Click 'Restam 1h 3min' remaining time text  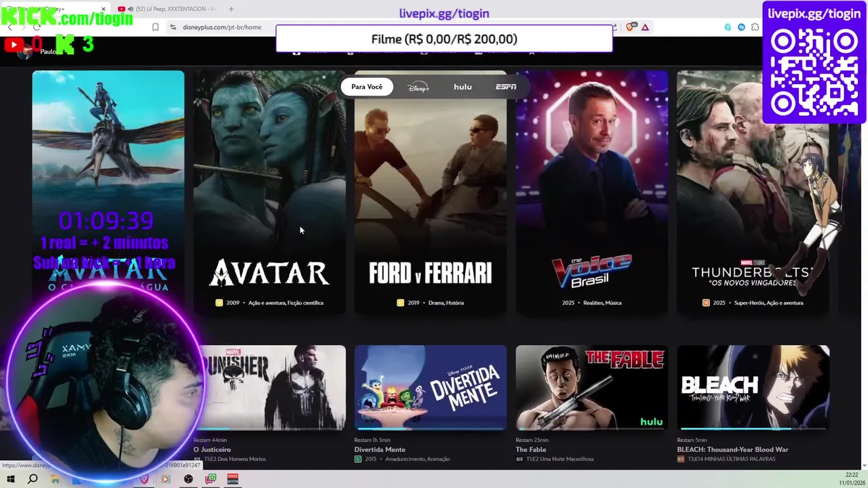coord(372,440)
